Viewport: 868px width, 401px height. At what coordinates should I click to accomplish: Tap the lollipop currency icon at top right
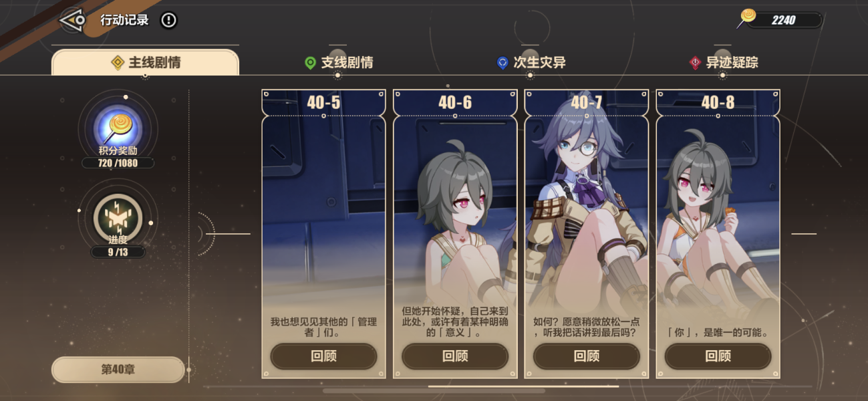748,17
